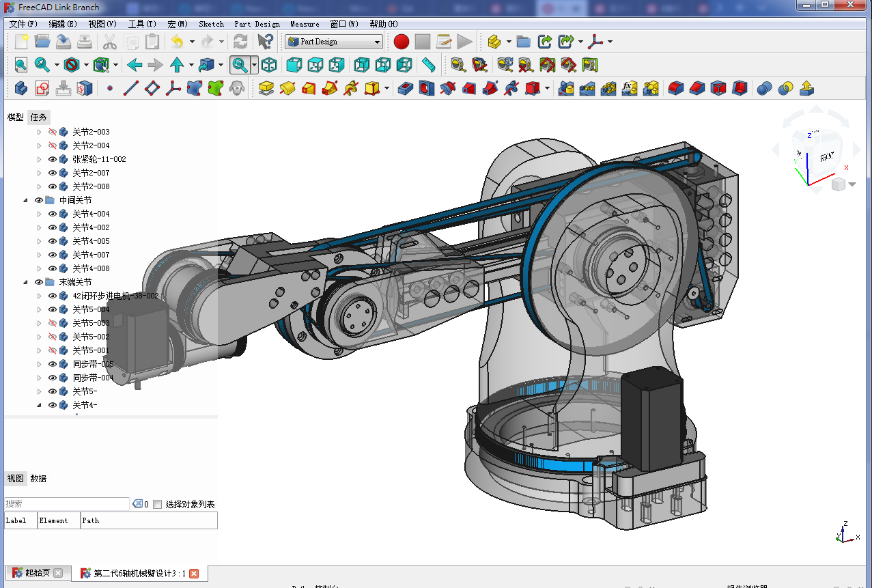
Task: Click the Measure ruler icon
Action: pyautogui.click(x=428, y=65)
